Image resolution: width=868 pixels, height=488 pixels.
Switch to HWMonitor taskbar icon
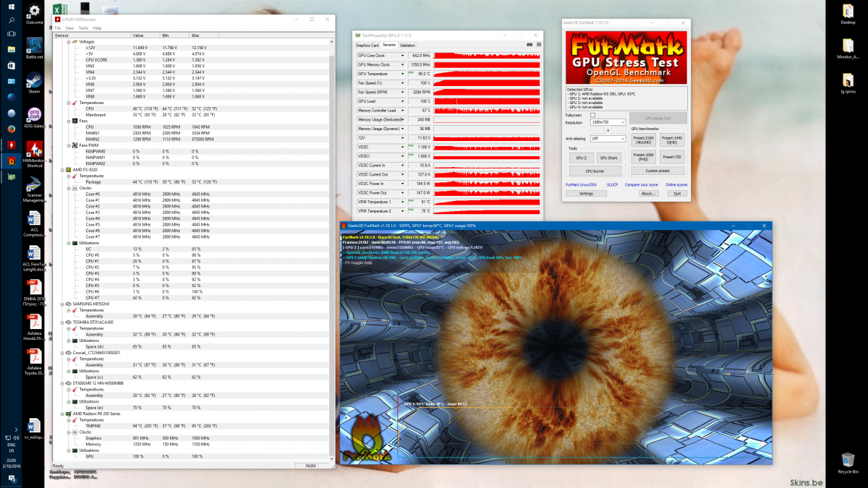(x=11, y=145)
